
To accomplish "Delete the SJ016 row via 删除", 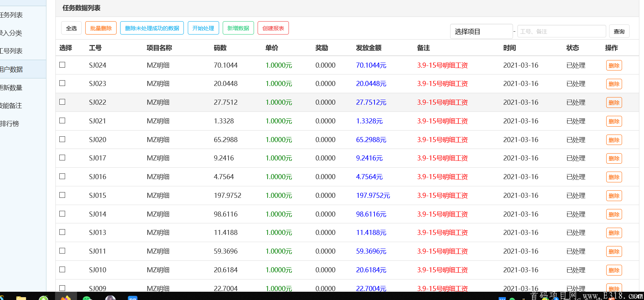I will [x=614, y=177].
